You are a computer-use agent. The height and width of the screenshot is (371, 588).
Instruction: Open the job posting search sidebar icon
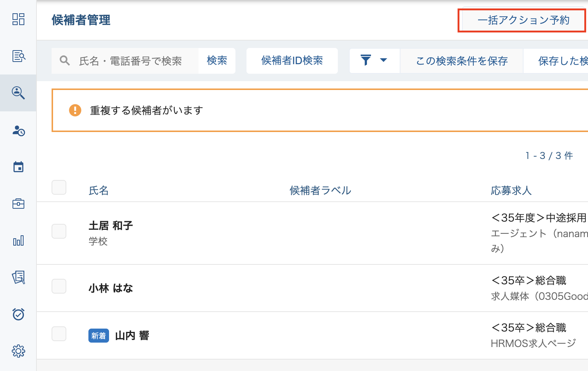tap(18, 56)
